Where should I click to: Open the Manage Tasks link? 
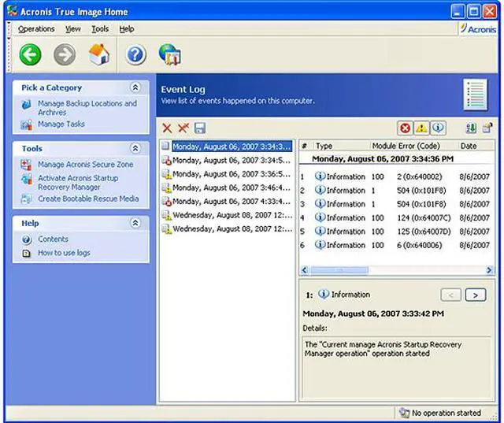click(61, 124)
